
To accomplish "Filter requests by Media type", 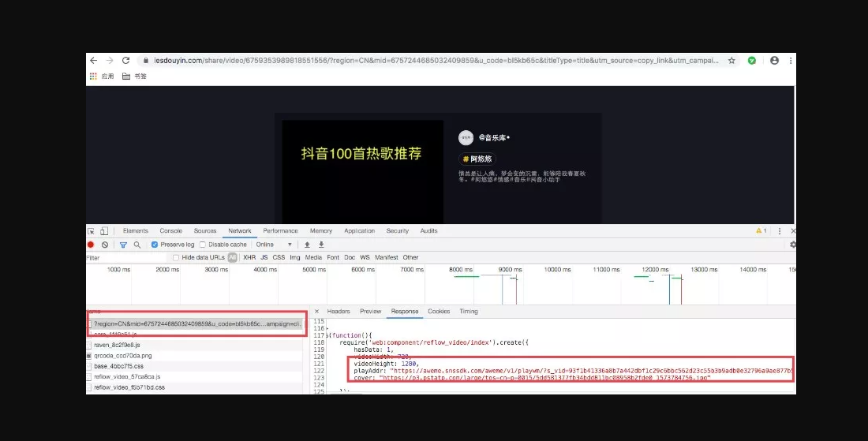I will [x=313, y=257].
